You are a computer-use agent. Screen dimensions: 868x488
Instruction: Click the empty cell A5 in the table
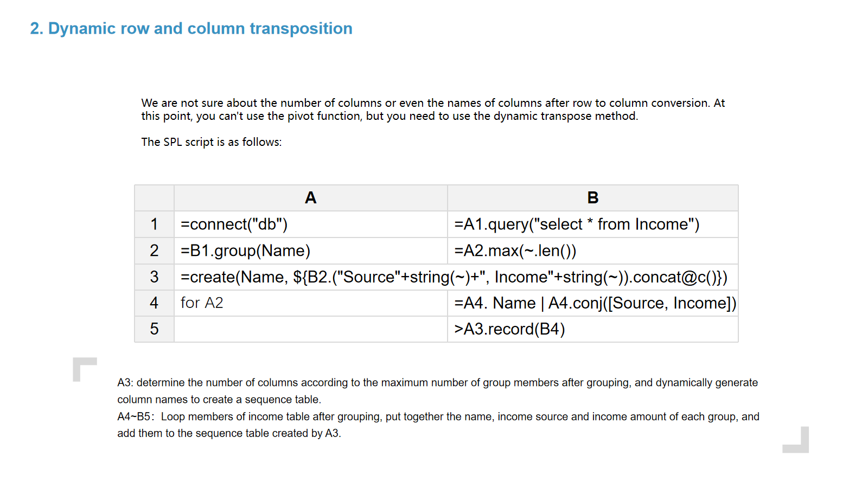[310, 329]
